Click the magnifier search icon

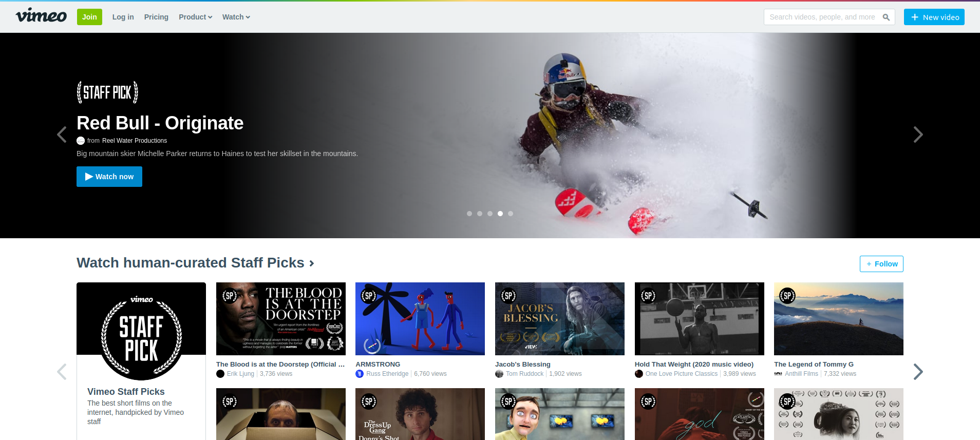[886, 17]
